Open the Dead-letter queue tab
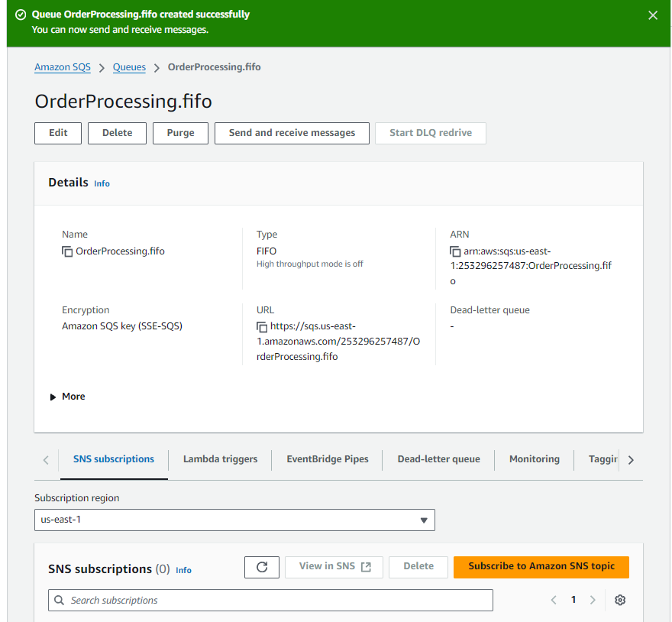Viewport: 672px width, 622px height. pyautogui.click(x=438, y=458)
